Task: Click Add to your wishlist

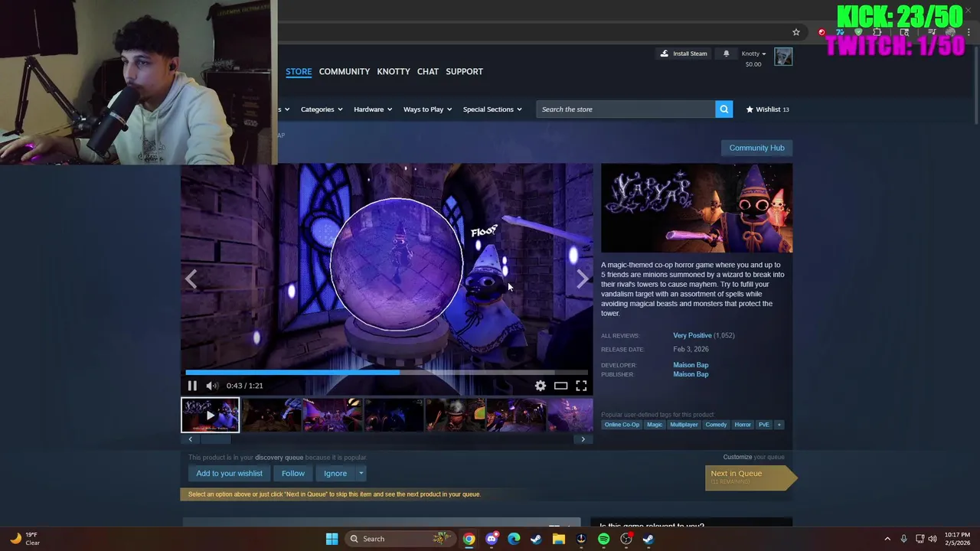Action: point(229,473)
